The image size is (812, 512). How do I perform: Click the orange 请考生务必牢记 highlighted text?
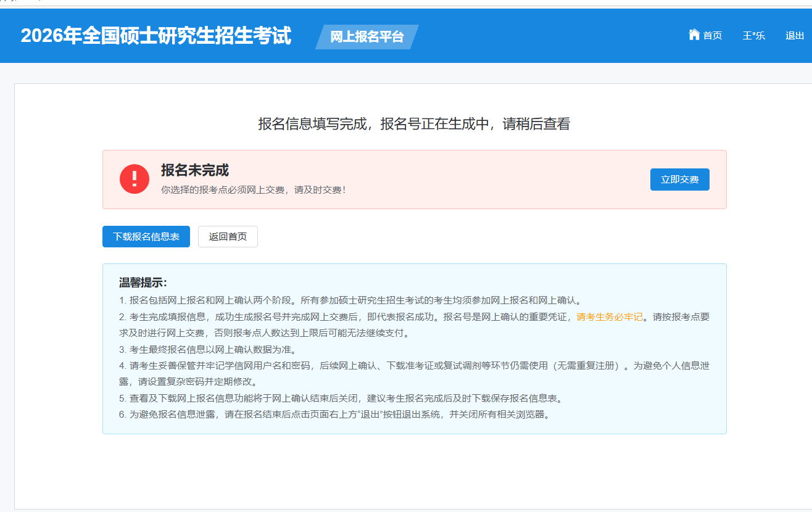(x=610, y=316)
